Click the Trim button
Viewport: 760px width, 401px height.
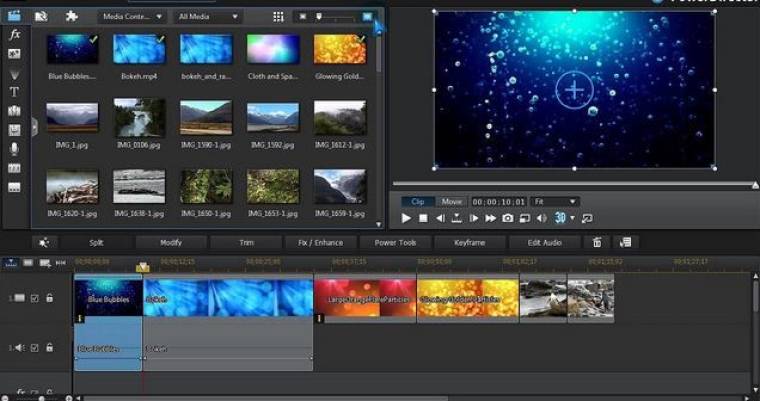246,242
